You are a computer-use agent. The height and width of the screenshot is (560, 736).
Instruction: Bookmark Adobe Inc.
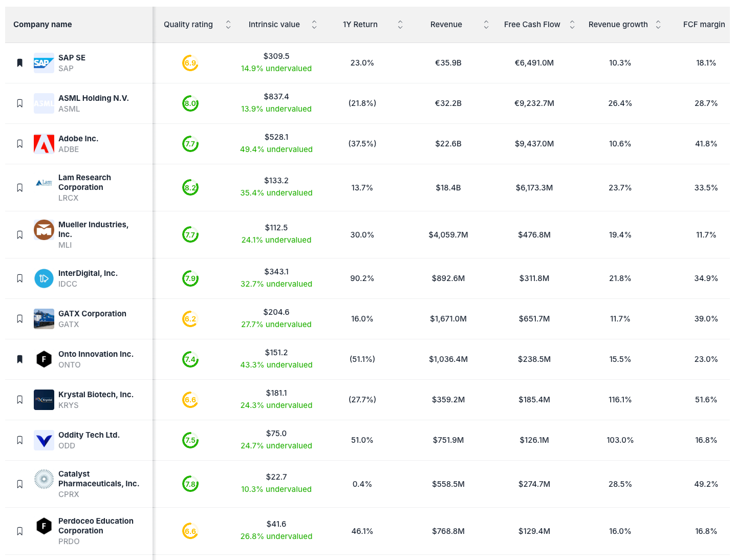coord(19,144)
